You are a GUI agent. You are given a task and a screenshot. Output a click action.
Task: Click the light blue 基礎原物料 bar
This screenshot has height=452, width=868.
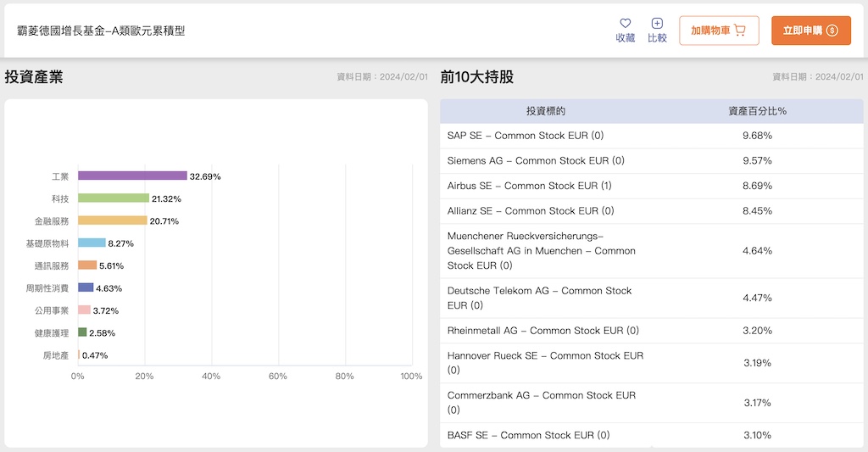pos(92,243)
